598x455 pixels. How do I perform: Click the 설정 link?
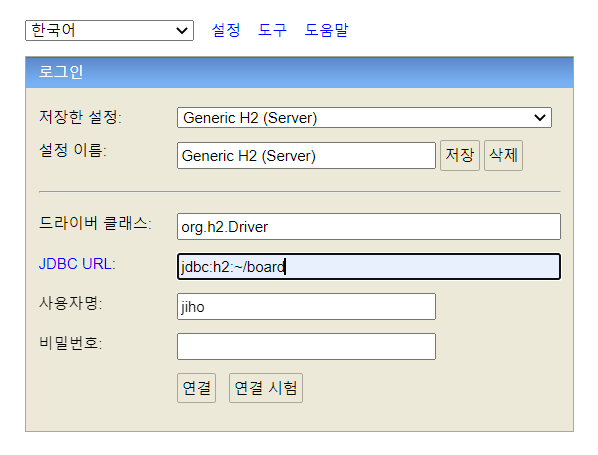[226, 30]
